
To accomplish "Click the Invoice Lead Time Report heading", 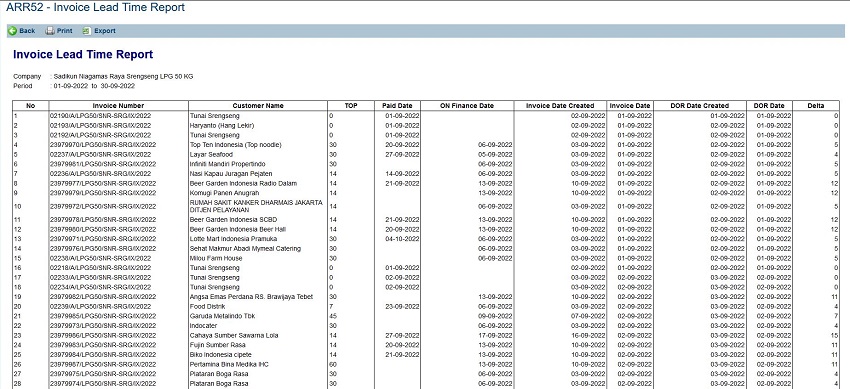I will tap(83, 54).
